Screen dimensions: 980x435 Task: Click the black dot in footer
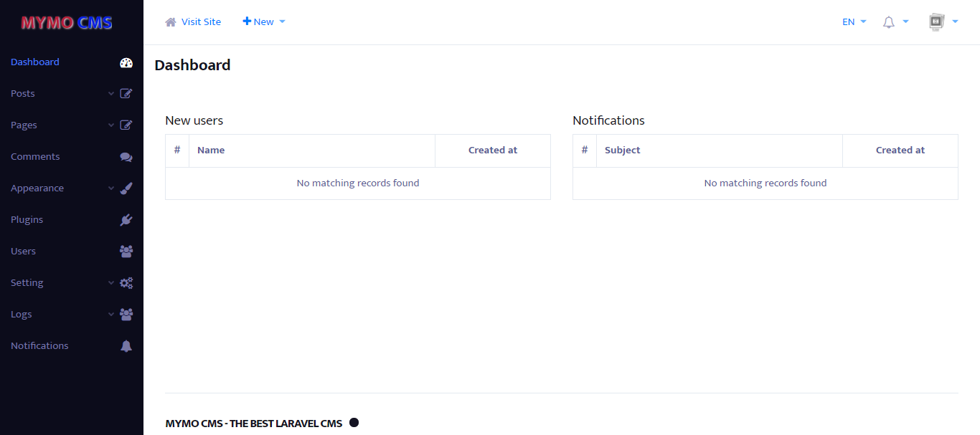click(x=354, y=423)
